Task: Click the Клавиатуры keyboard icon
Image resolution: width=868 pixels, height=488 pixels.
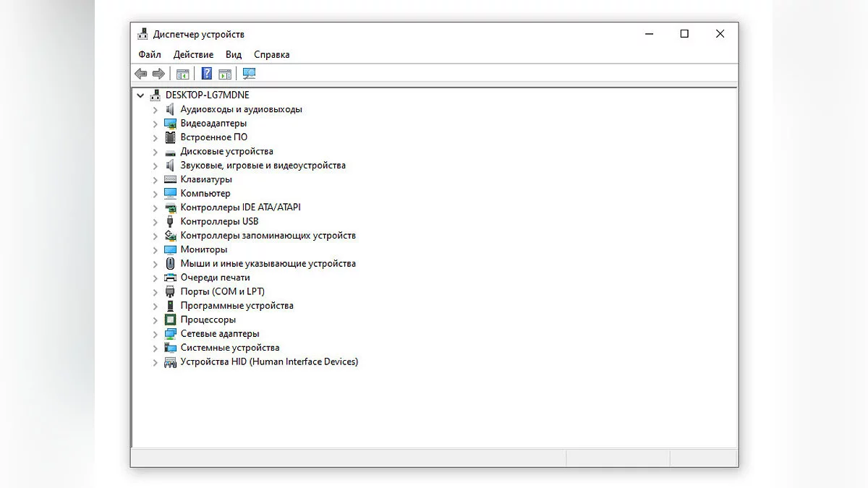Action: point(170,179)
